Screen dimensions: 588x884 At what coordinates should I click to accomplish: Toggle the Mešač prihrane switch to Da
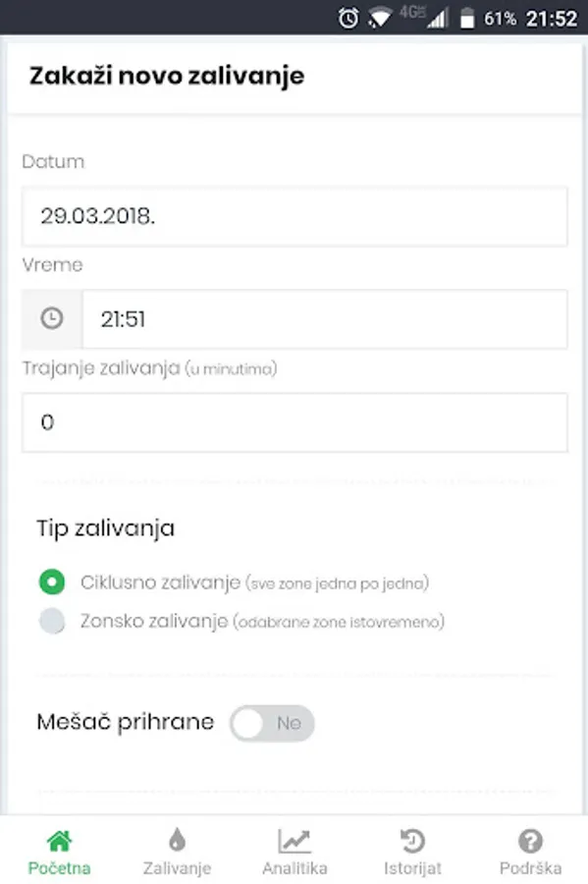272,723
